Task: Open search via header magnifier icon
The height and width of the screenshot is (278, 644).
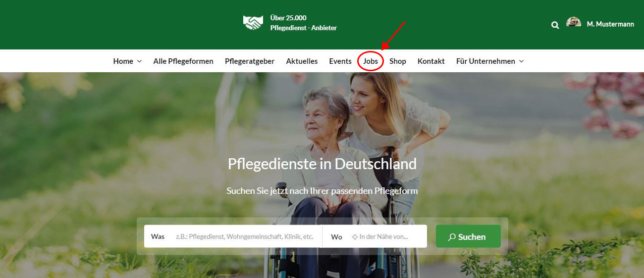Action: click(555, 24)
